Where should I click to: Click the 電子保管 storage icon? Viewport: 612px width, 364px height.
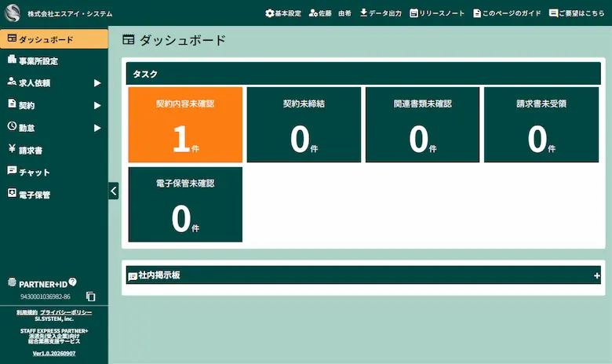click(12, 193)
